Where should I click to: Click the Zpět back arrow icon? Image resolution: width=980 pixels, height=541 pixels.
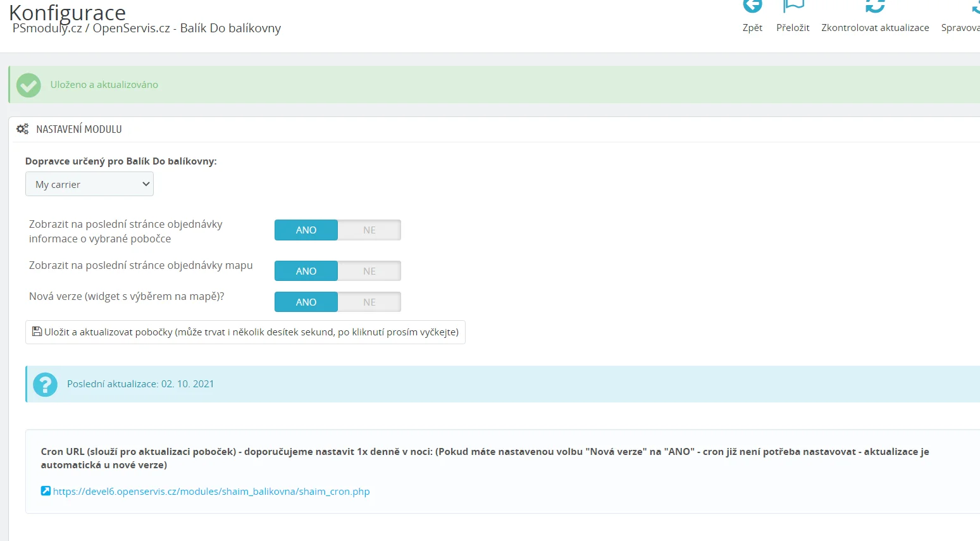coord(752,6)
